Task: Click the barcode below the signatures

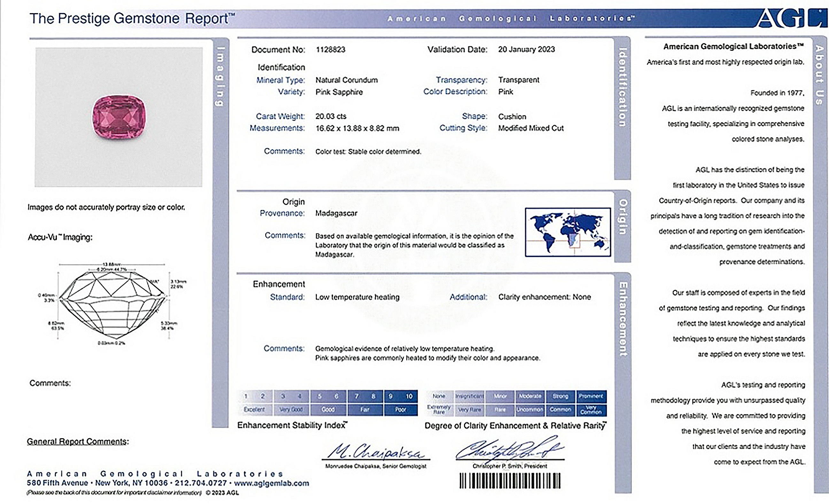Action: point(510,480)
